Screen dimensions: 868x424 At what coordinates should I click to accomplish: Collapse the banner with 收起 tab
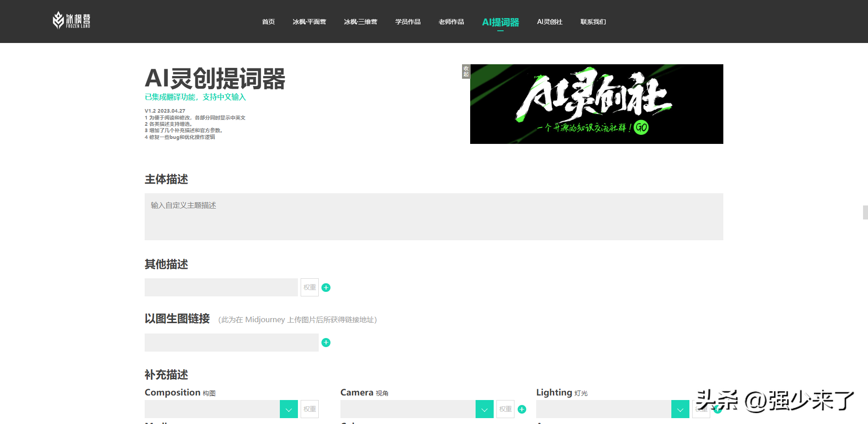tap(466, 71)
